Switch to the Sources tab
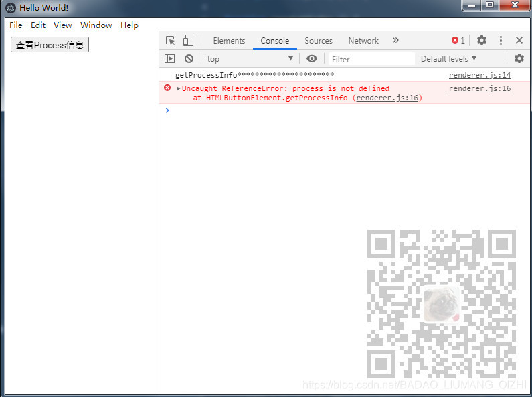This screenshot has width=532, height=397. [319, 41]
